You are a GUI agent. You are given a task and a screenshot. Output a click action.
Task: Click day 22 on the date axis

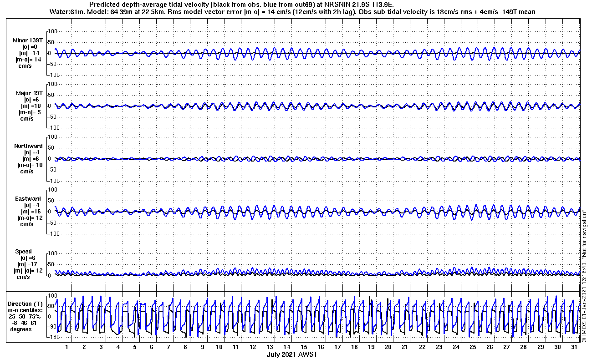pyautogui.click(x=422, y=347)
